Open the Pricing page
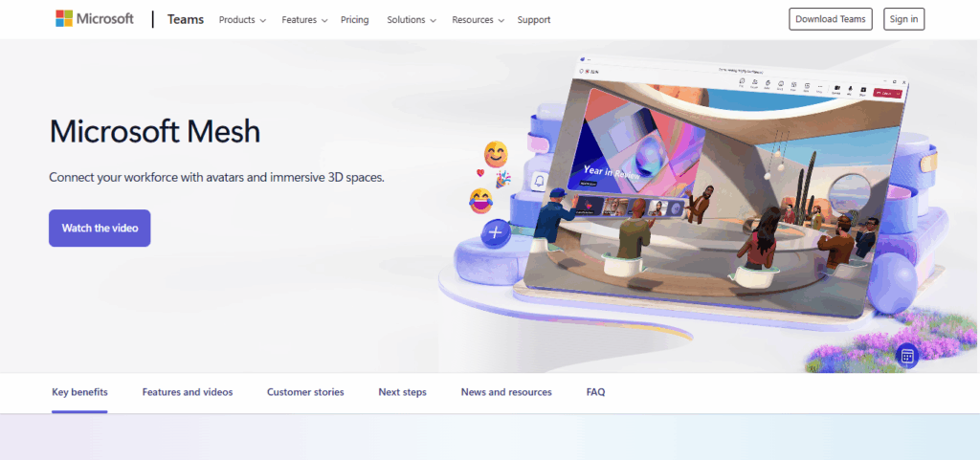 [354, 20]
